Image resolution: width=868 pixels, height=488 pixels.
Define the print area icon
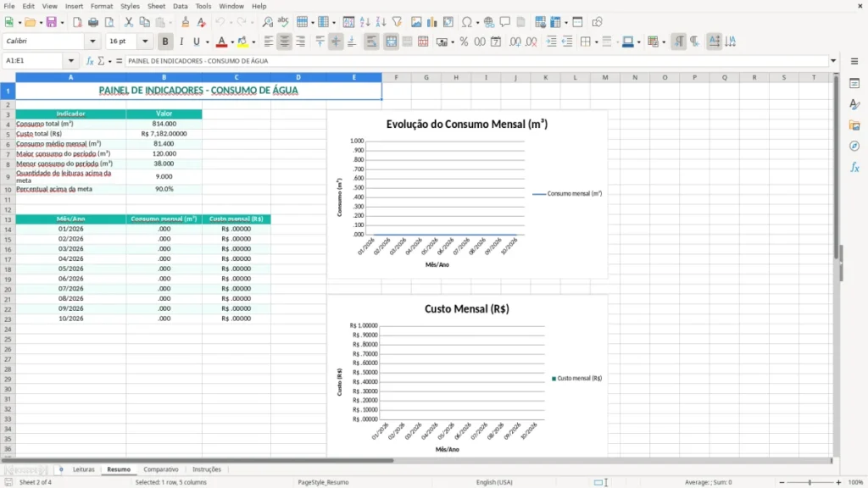click(x=541, y=22)
